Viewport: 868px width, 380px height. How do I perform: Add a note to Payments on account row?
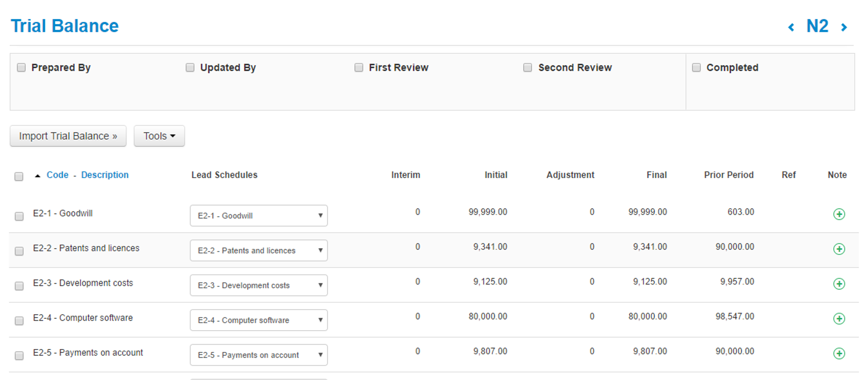(839, 353)
